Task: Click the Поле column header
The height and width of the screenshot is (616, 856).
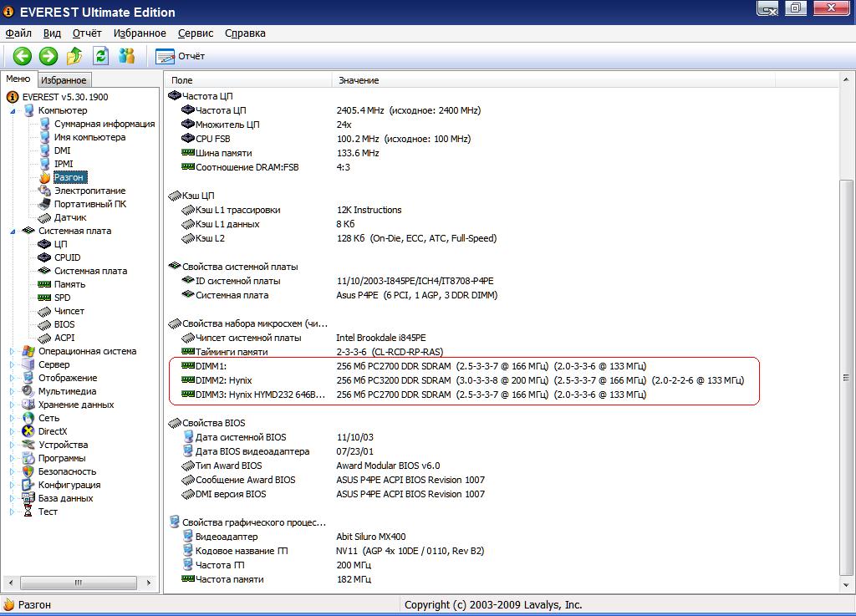Action: click(x=248, y=80)
